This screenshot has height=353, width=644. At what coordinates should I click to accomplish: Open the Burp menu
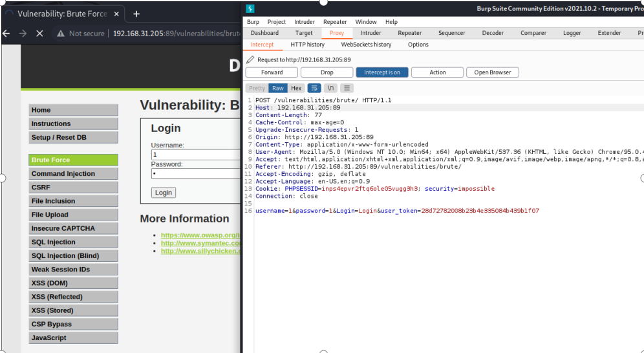pos(253,22)
